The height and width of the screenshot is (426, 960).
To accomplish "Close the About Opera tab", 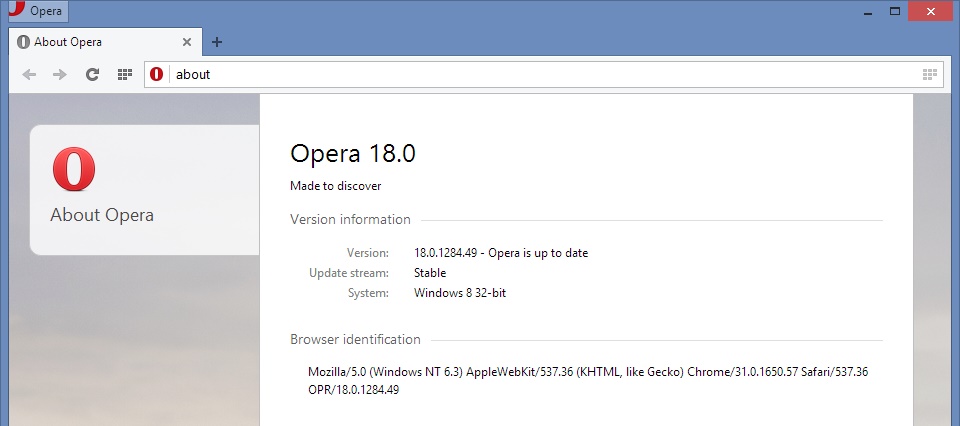I will pos(186,42).
